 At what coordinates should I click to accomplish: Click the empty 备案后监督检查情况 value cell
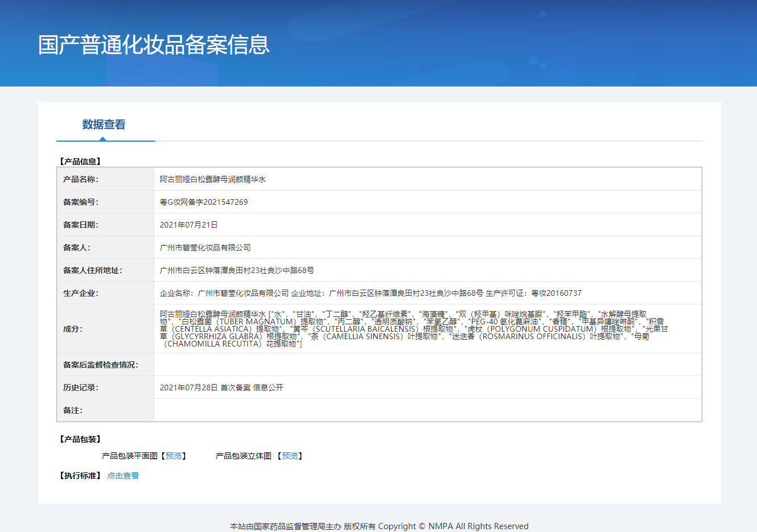(427, 365)
